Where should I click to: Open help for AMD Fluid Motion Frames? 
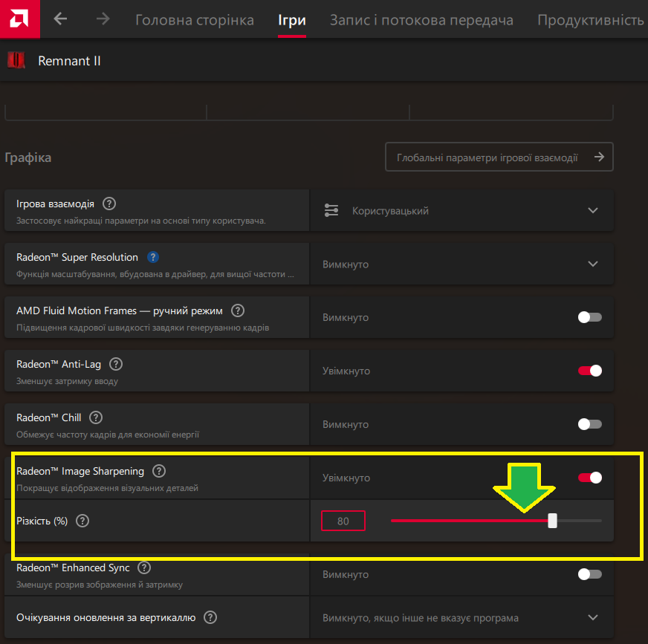238,310
